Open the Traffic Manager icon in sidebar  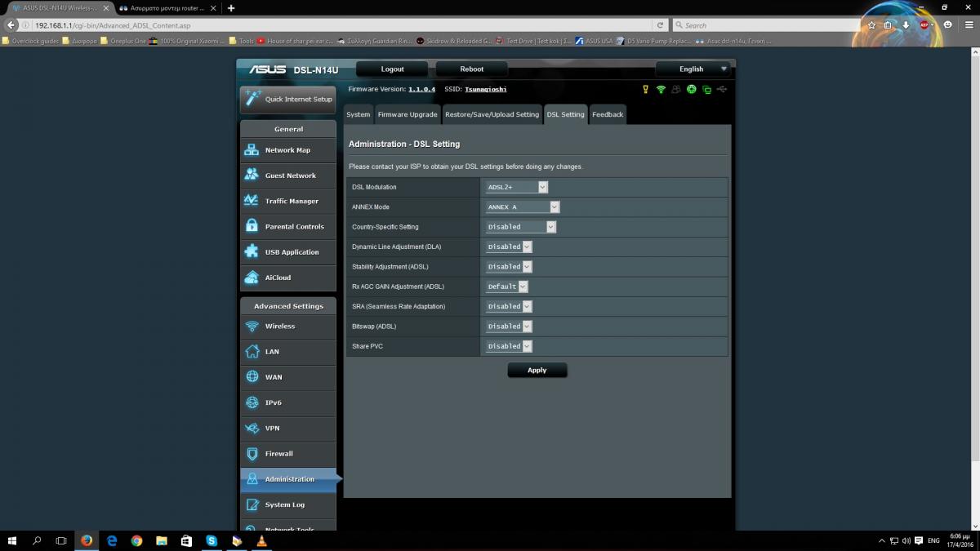(252, 201)
